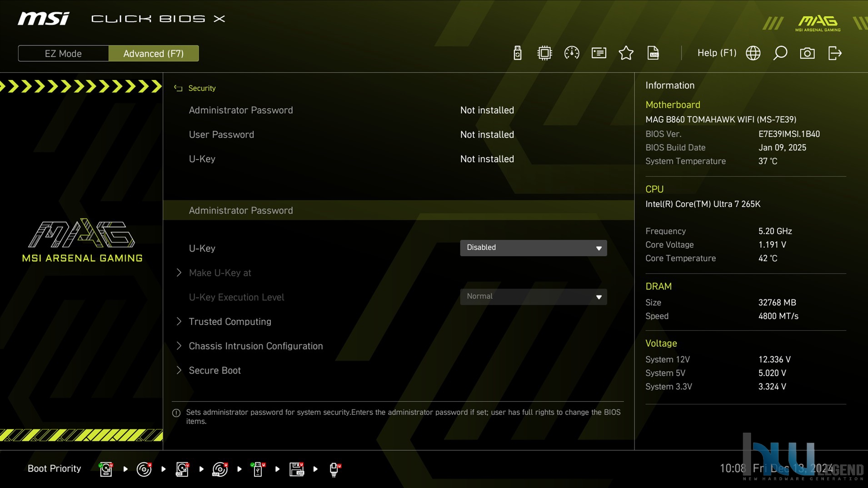This screenshot has height=488, width=868.
Task: Expand Make U-Key at submenu
Action: tap(220, 273)
